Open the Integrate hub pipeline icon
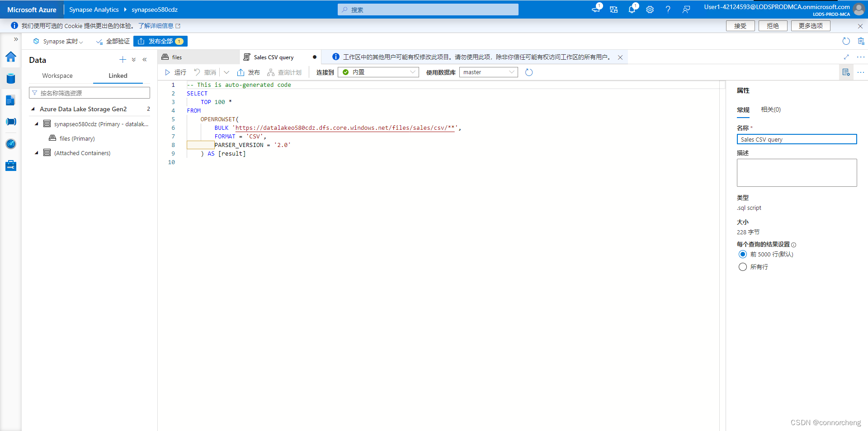The width and height of the screenshot is (868, 431). pos(11,122)
